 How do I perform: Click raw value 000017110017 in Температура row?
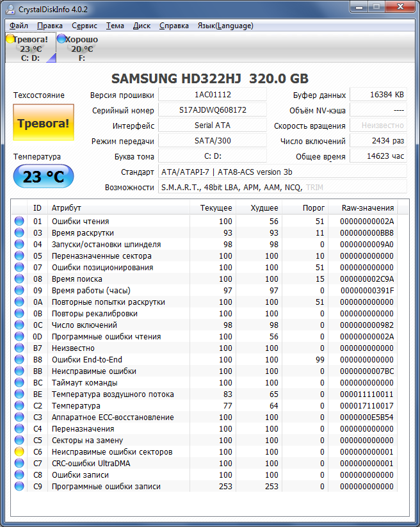367,406
